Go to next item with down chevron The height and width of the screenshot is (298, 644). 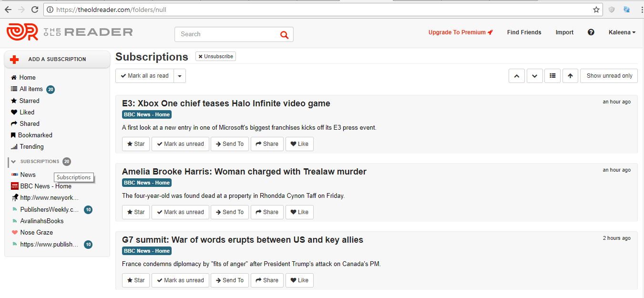[535, 76]
